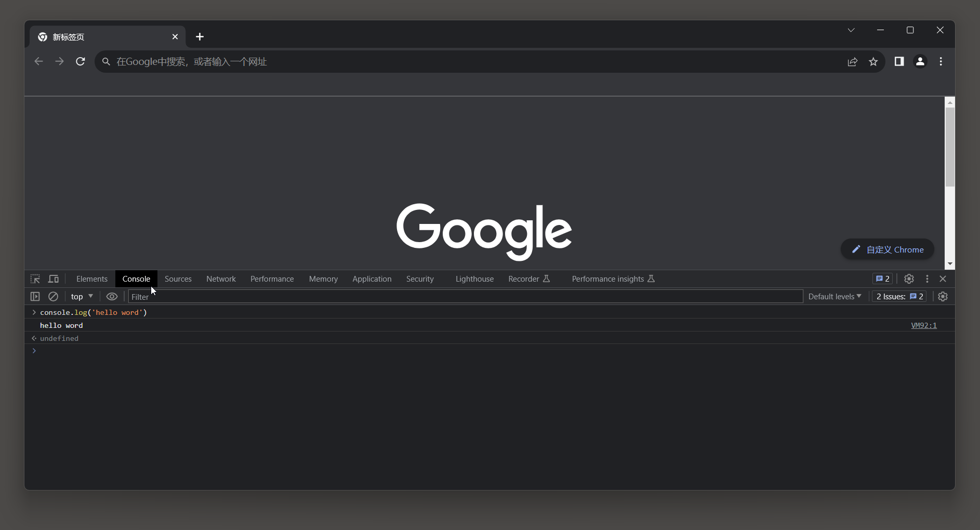Image resolution: width=980 pixels, height=530 pixels.
Task: Reload the page with the refresh icon
Action: (x=80, y=61)
